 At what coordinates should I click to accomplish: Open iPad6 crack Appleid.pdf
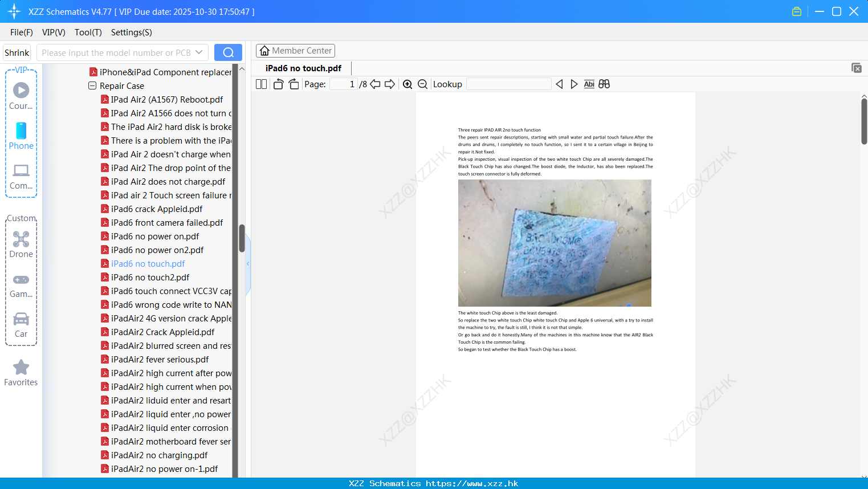[x=157, y=209]
